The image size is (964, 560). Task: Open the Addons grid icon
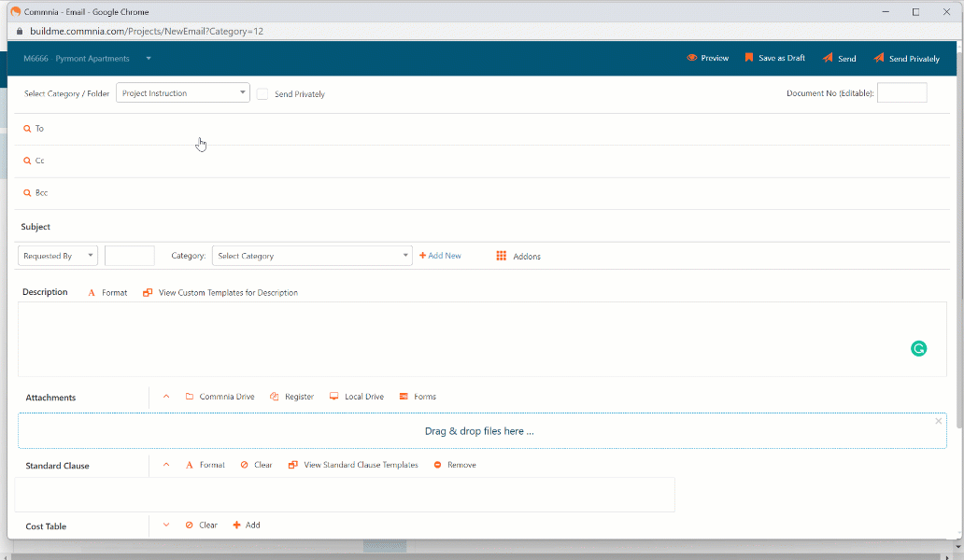(x=501, y=256)
